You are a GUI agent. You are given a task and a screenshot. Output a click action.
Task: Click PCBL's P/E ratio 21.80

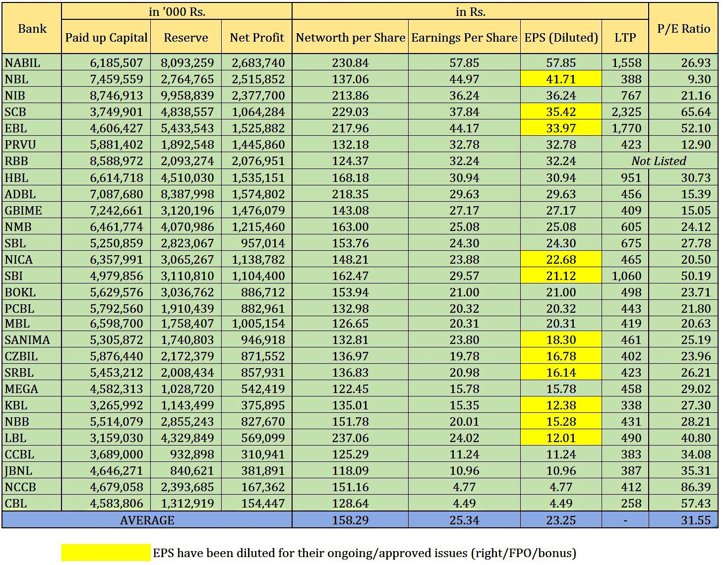[x=683, y=308]
